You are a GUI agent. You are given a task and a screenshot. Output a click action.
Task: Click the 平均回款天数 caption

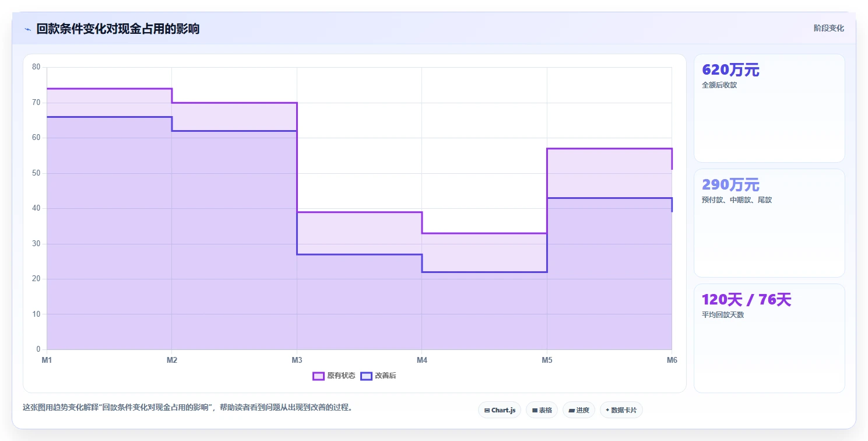[x=723, y=315]
